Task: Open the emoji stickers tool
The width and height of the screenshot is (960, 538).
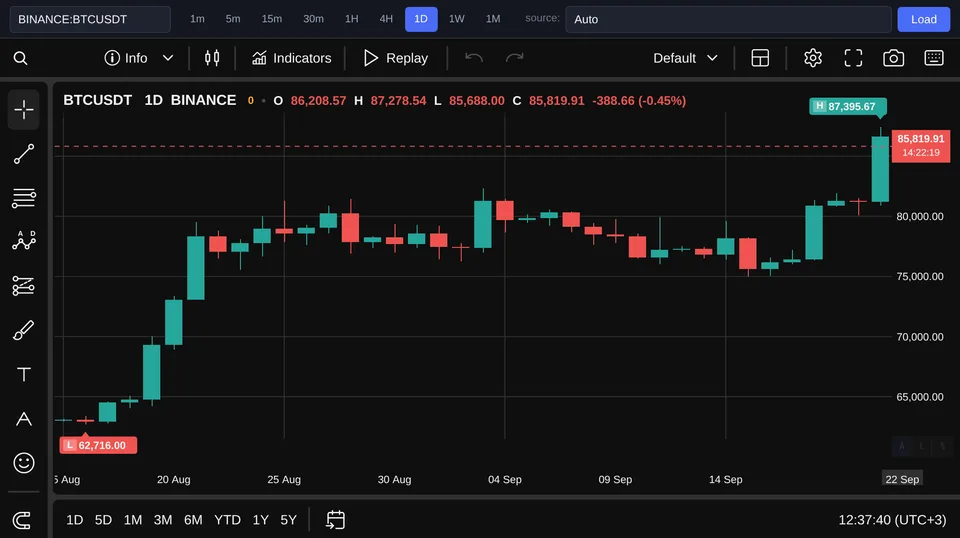Action: [x=24, y=463]
